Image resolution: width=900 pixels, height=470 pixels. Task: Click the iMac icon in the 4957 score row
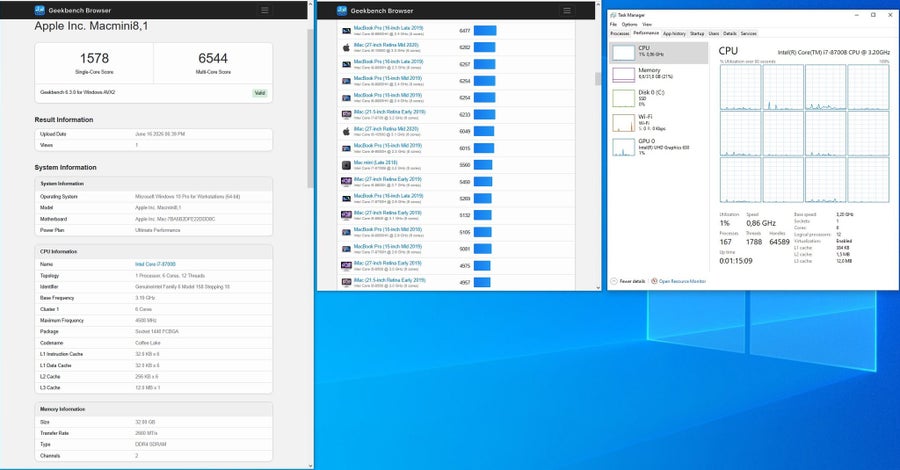tap(346, 282)
